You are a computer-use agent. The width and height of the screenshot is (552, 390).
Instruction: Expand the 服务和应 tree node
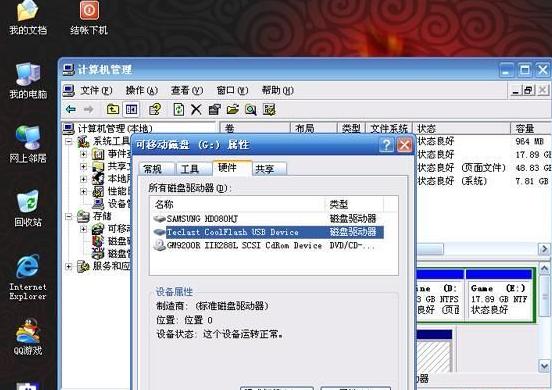(69, 266)
